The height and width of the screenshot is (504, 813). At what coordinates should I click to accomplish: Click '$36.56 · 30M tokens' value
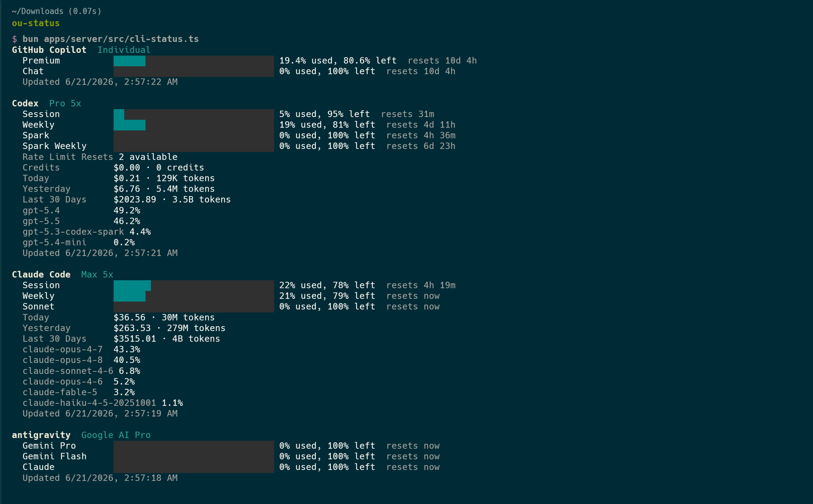(164, 317)
